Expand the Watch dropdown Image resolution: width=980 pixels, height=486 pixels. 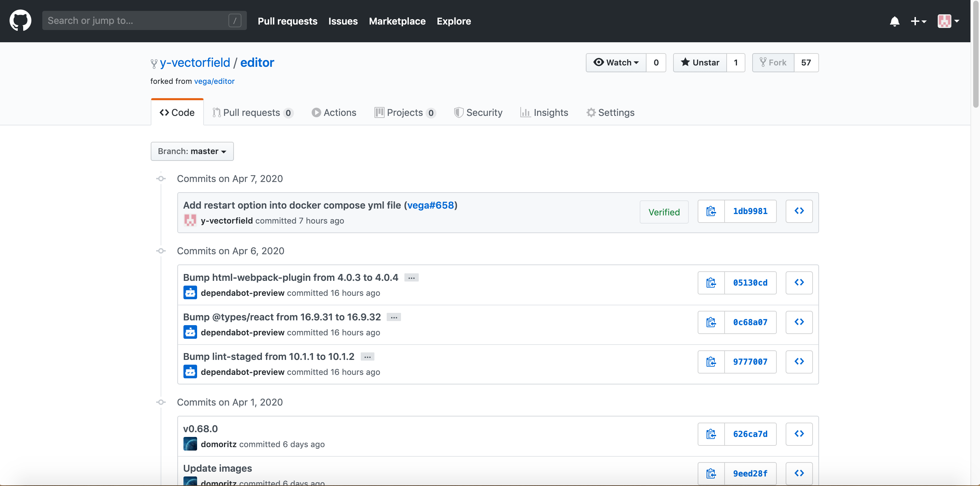click(x=616, y=62)
